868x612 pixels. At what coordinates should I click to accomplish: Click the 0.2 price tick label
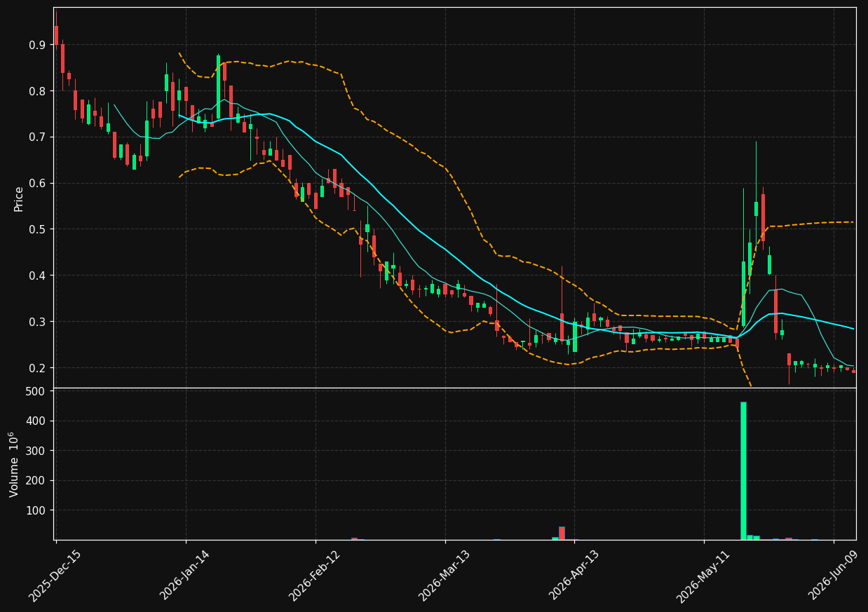[37, 368]
